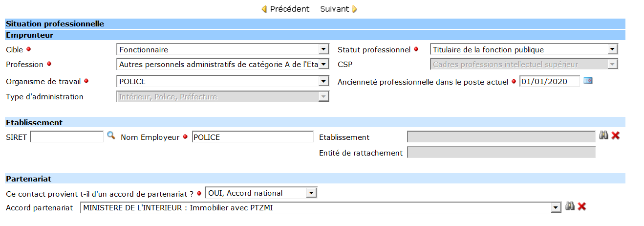Open the Cible dropdown showing Fonctionnaire
The height and width of the screenshot is (226, 644).
pyautogui.click(x=323, y=49)
